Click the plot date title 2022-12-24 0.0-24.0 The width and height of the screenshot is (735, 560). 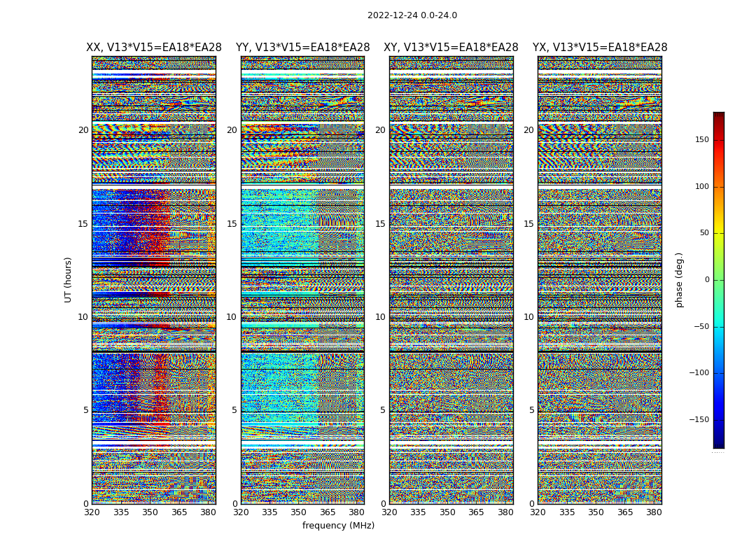pyautogui.click(x=412, y=15)
